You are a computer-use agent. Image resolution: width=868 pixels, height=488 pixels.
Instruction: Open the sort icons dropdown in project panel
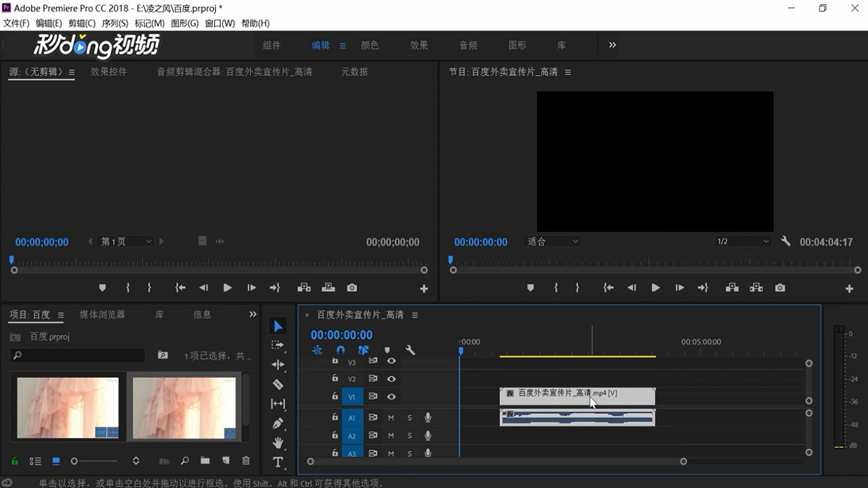tap(136, 461)
